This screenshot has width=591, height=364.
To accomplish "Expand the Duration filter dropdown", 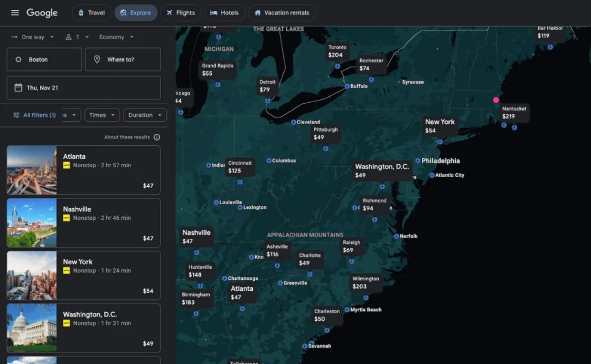I will click(x=145, y=115).
